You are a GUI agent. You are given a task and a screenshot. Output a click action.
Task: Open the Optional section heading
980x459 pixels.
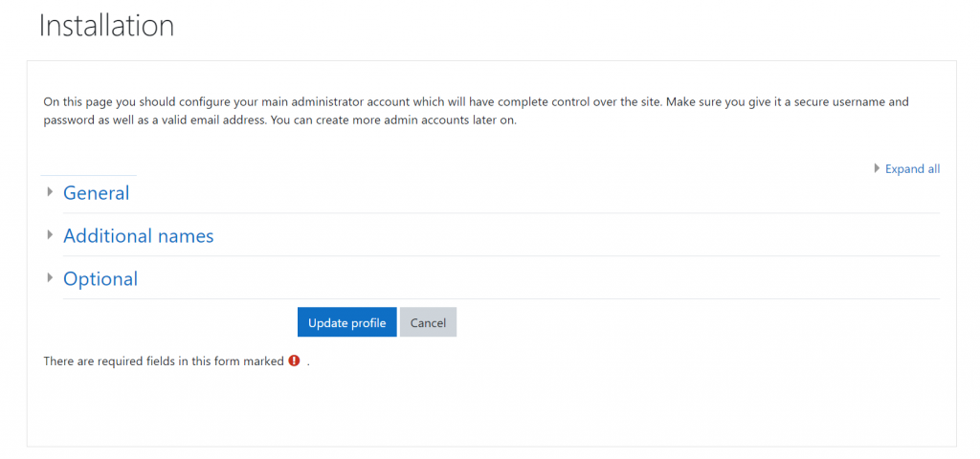(100, 279)
